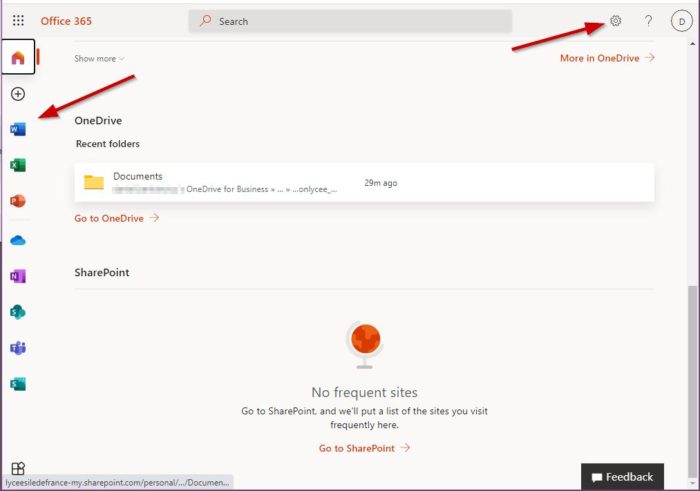This screenshot has height=491, width=700.
Task: Click the 29m ago timestamp
Action: click(x=381, y=183)
